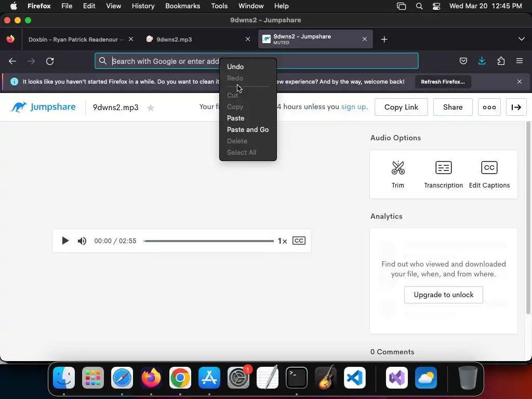Choose Paste in context menu

248,118
